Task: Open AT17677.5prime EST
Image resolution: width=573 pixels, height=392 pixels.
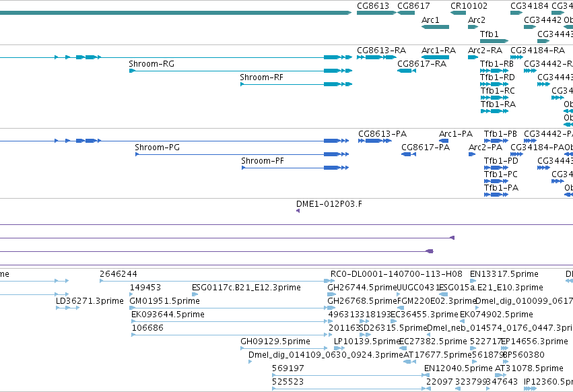Action: pos(409,362)
